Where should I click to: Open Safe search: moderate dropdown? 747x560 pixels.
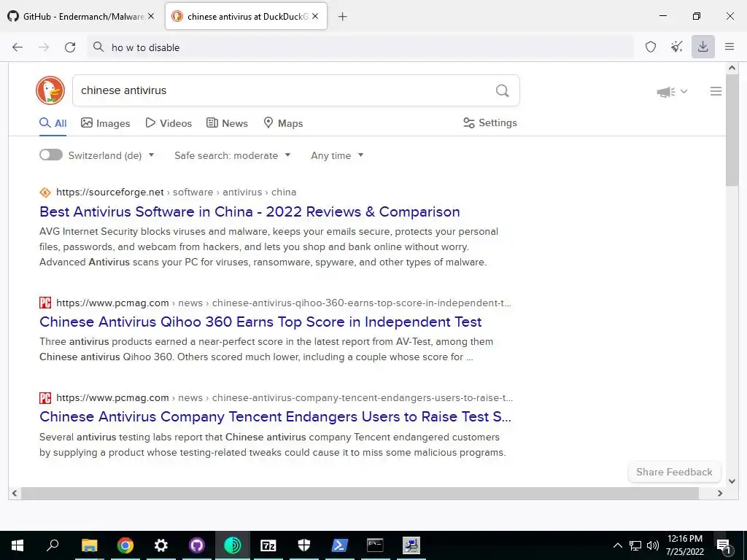click(232, 156)
